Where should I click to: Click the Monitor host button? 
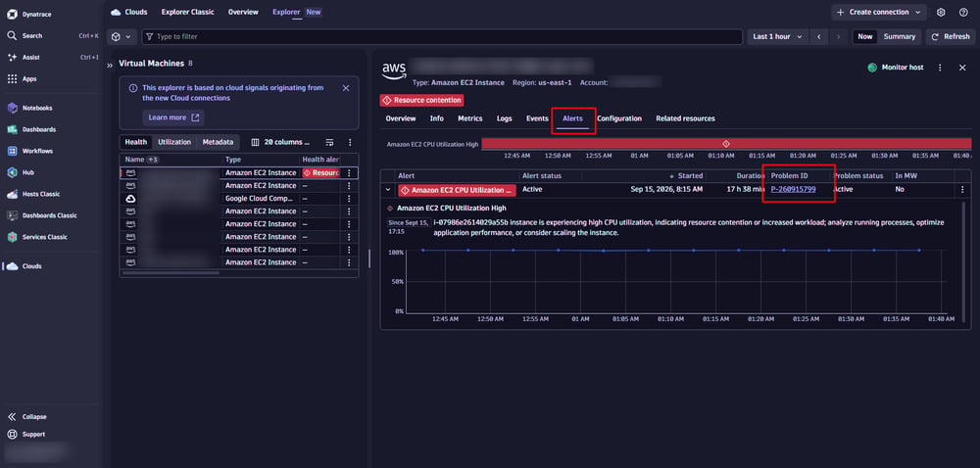896,68
